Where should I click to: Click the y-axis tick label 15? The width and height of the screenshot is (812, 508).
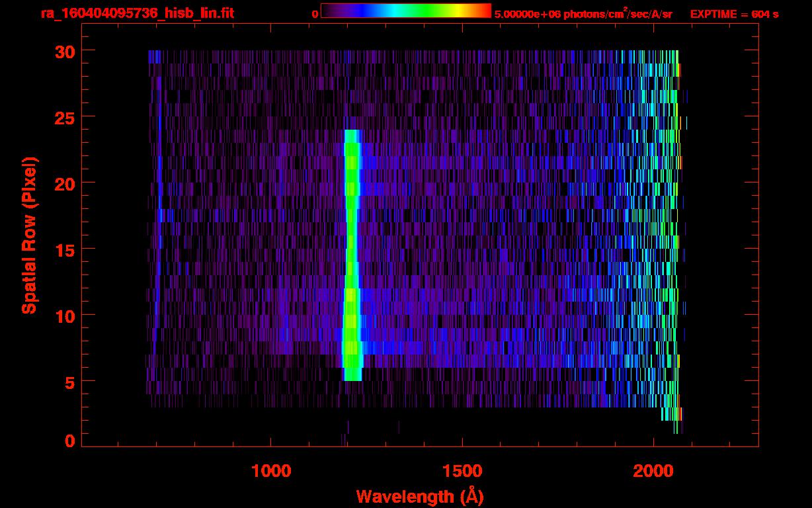point(63,249)
